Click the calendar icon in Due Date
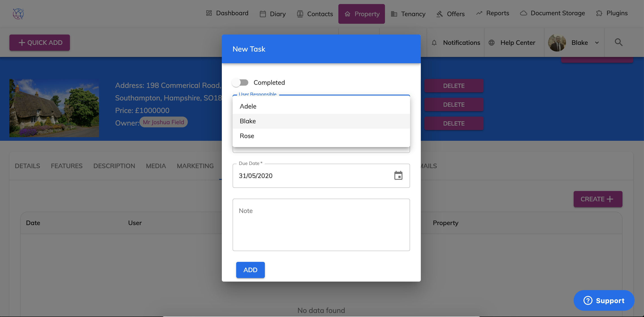 tap(398, 176)
